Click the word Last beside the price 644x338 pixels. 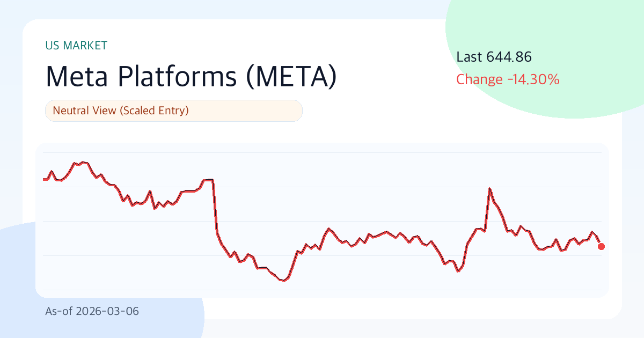pos(469,57)
